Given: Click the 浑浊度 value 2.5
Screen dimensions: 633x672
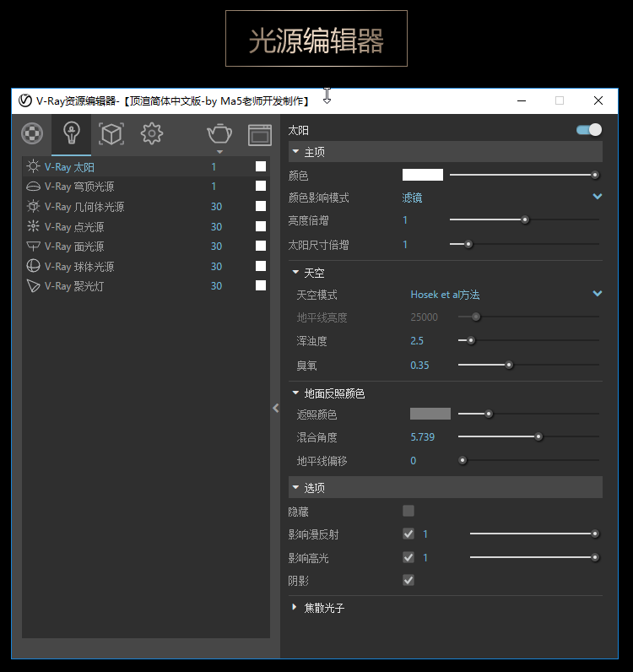Looking at the screenshot, I should pos(417,341).
